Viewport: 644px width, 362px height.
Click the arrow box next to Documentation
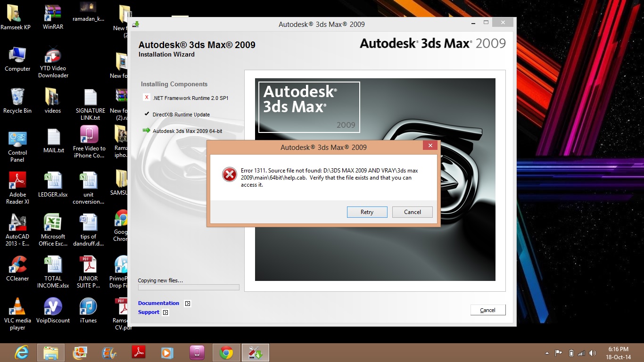[187, 304]
